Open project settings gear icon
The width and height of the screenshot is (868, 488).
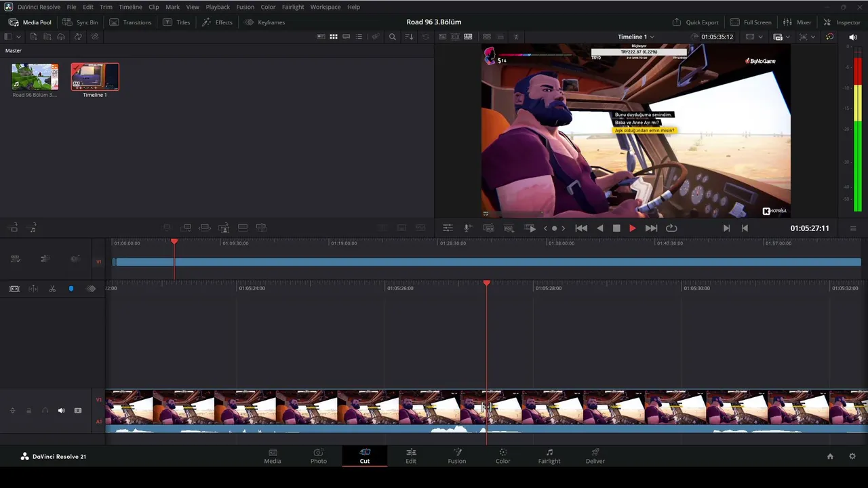point(852,457)
